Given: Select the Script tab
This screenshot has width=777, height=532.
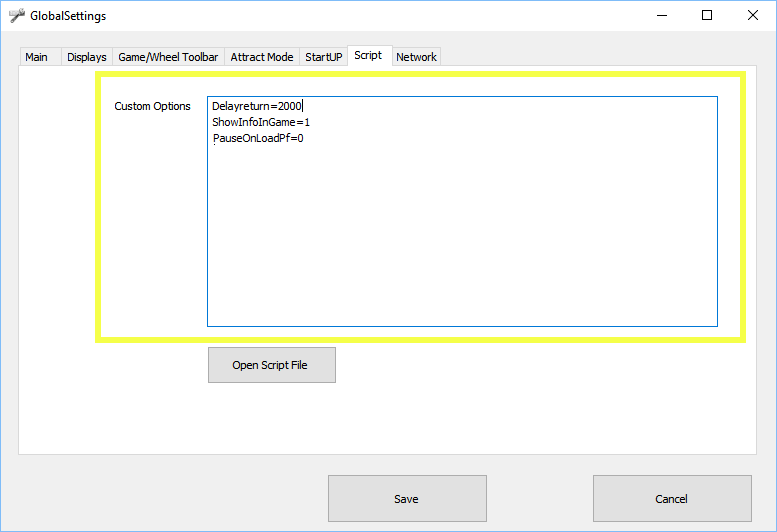Looking at the screenshot, I should pyautogui.click(x=368, y=56).
